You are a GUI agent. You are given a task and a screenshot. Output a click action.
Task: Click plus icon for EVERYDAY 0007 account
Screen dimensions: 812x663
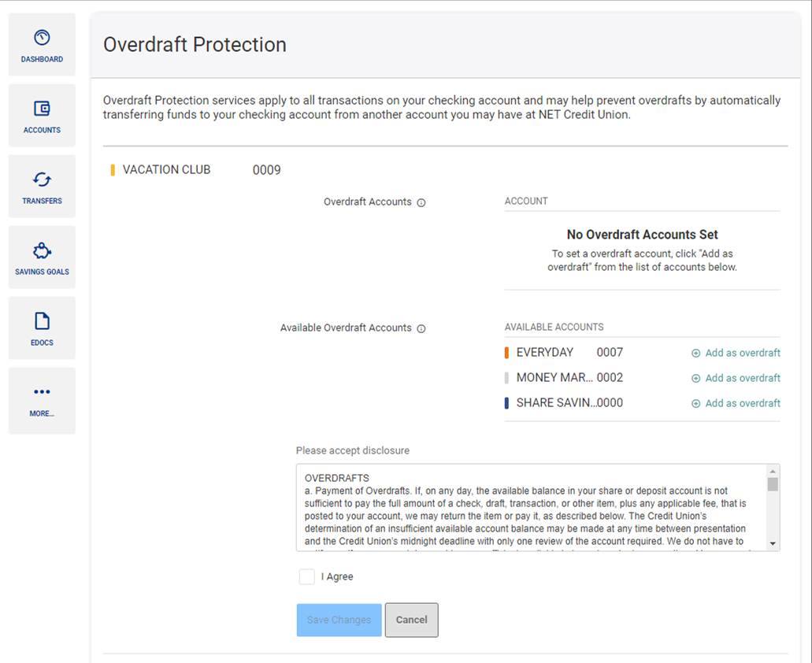click(695, 353)
